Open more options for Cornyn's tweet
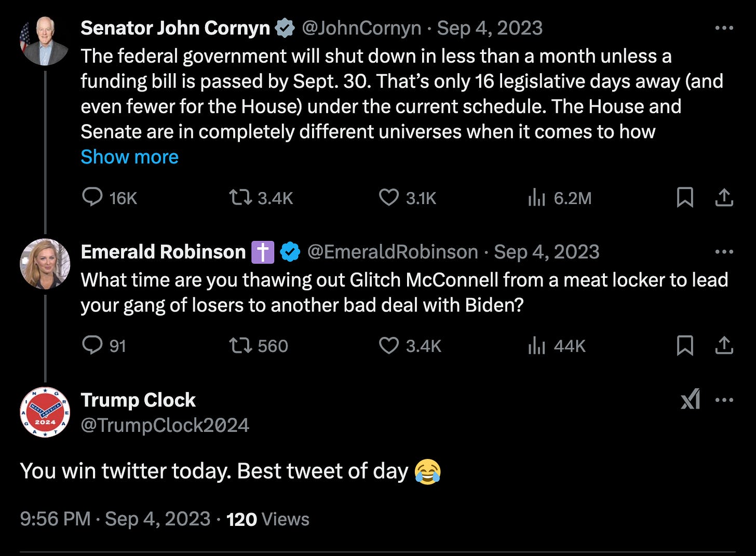The height and width of the screenshot is (556, 756). [724, 28]
